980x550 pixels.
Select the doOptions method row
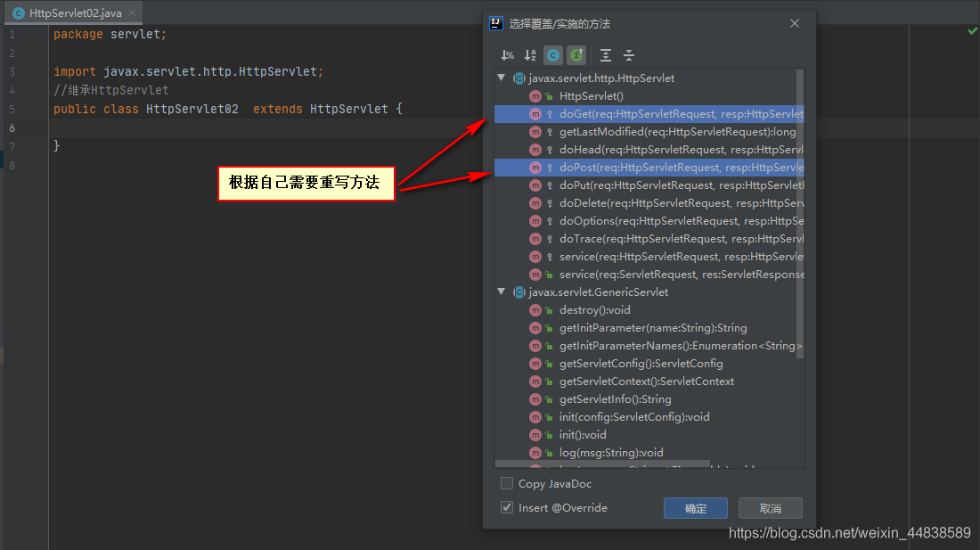click(x=649, y=221)
